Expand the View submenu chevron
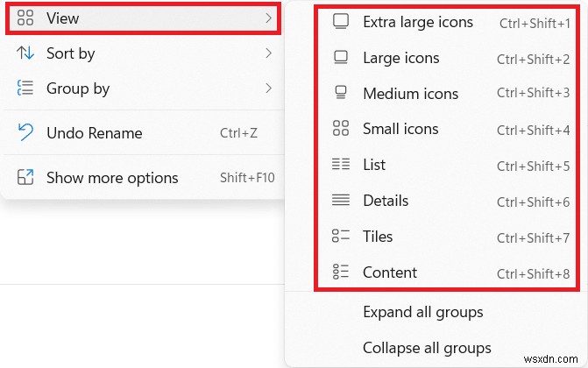 click(x=268, y=18)
